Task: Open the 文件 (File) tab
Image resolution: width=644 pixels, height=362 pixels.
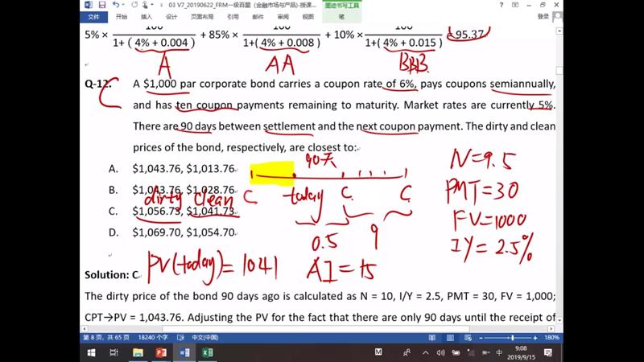Action: (x=93, y=17)
